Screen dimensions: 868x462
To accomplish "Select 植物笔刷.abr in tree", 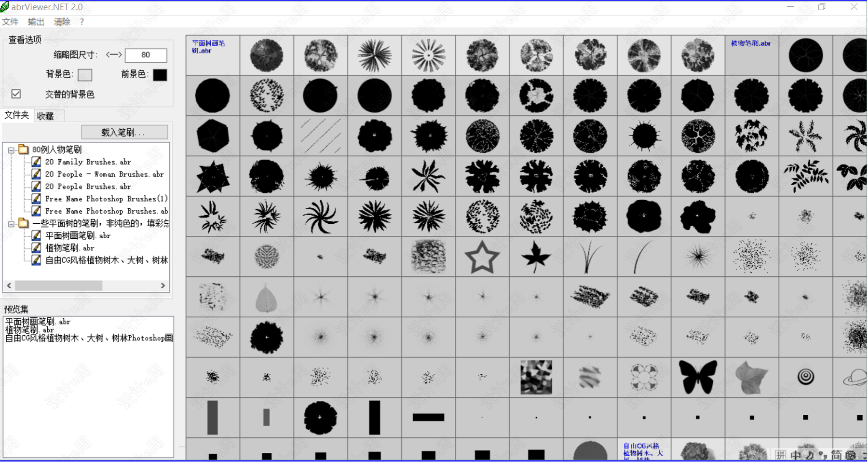I will point(69,248).
